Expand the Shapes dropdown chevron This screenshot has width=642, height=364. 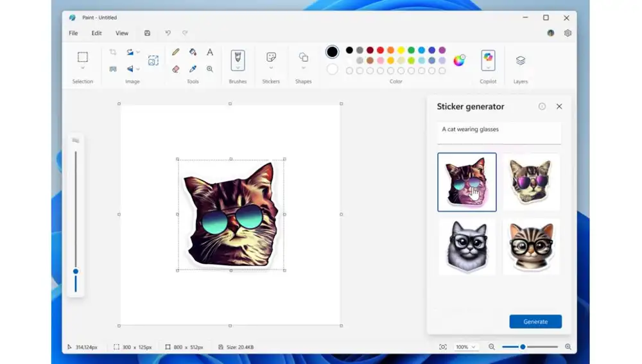coord(304,68)
